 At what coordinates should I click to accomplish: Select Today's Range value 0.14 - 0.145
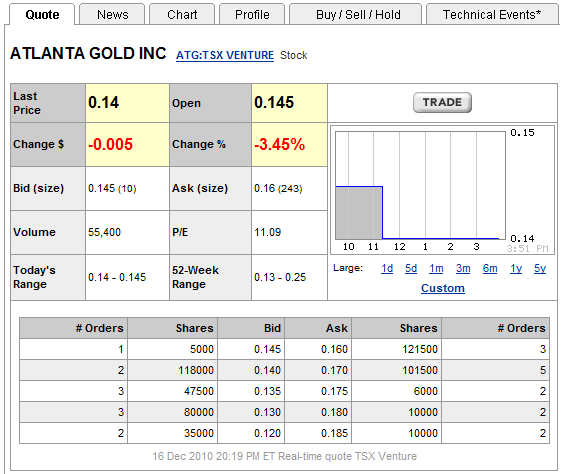pyautogui.click(x=117, y=277)
